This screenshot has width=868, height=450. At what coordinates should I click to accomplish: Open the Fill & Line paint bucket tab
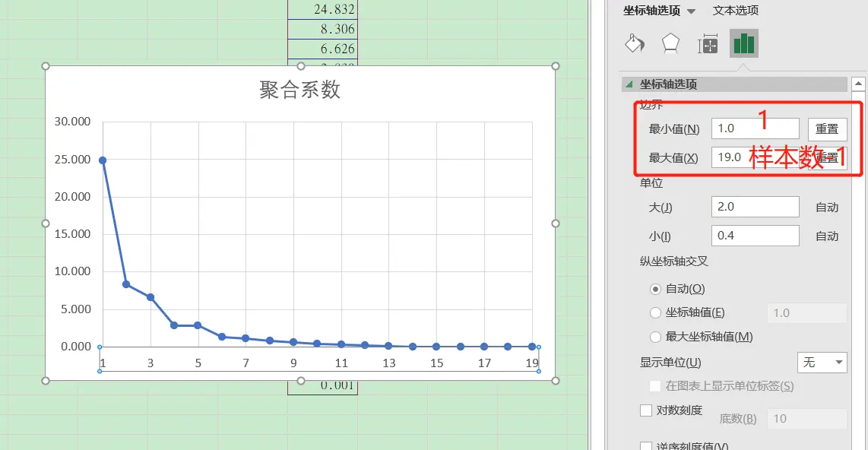tap(635, 44)
